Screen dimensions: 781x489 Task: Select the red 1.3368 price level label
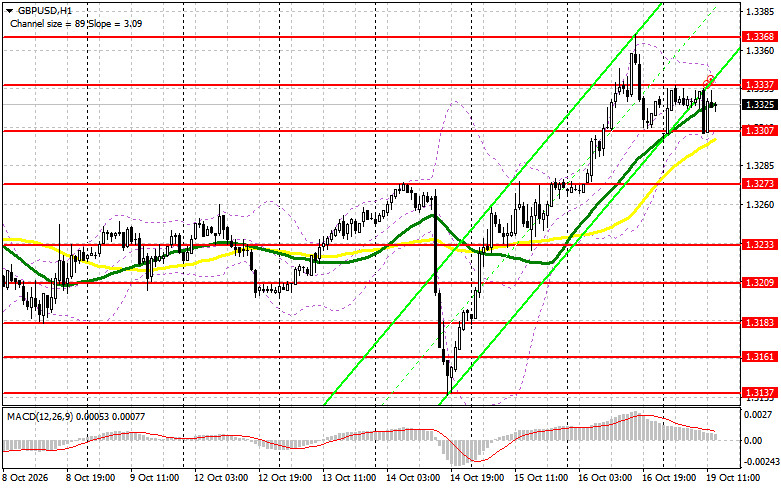pos(760,36)
